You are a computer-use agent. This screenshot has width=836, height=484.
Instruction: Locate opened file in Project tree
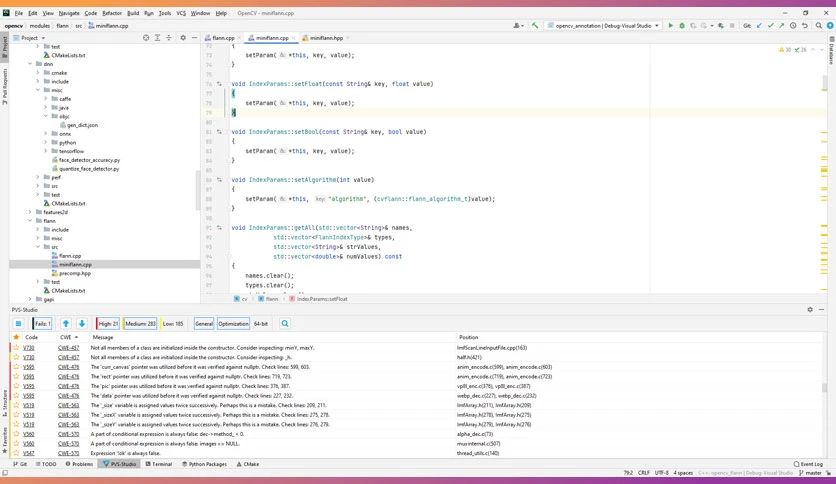point(146,38)
